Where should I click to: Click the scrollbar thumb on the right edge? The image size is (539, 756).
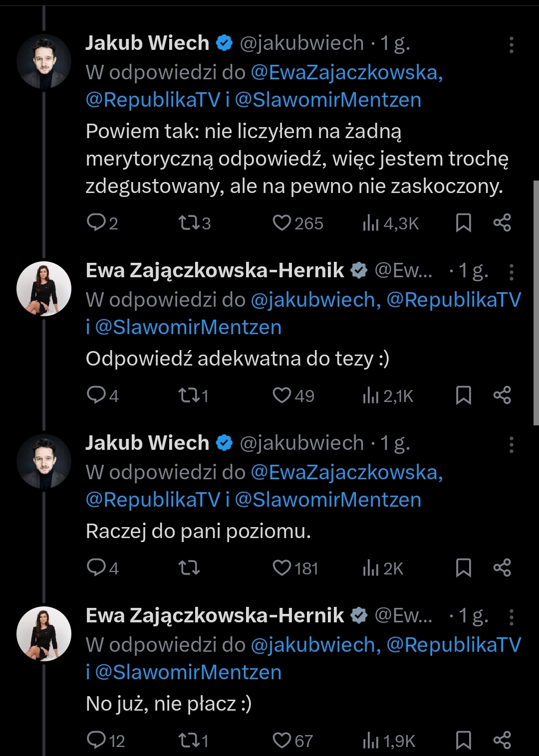tap(536, 302)
